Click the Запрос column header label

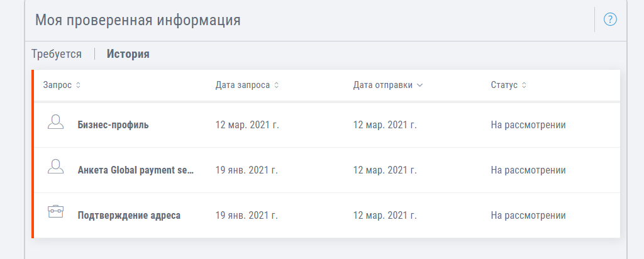click(57, 85)
